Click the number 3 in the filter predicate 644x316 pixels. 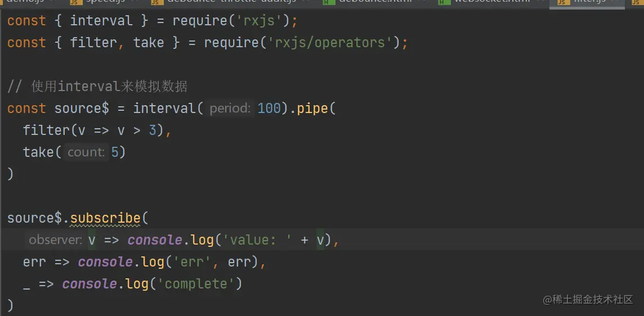coord(153,130)
